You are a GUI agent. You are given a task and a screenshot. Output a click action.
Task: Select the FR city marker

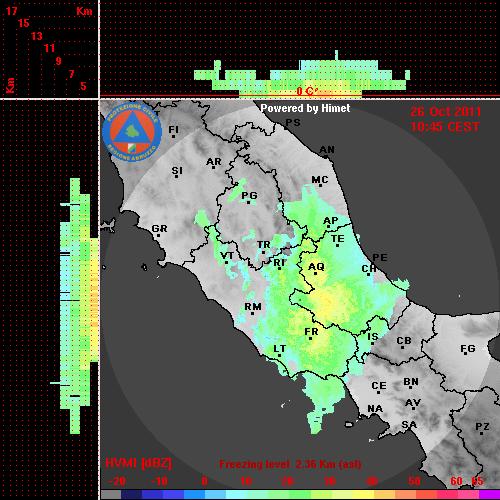[x=310, y=339]
